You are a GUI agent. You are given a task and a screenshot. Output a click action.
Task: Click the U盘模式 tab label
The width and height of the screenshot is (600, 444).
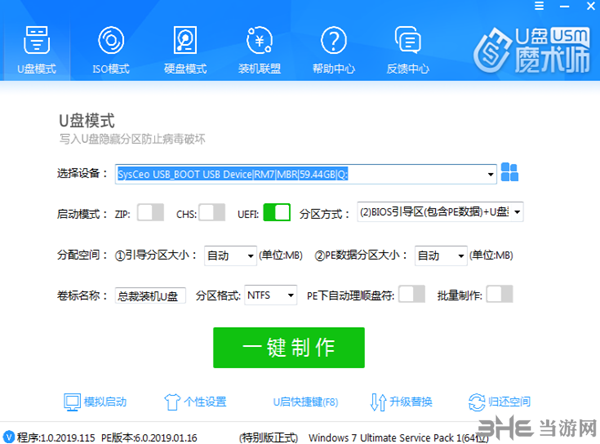pos(37,69)
